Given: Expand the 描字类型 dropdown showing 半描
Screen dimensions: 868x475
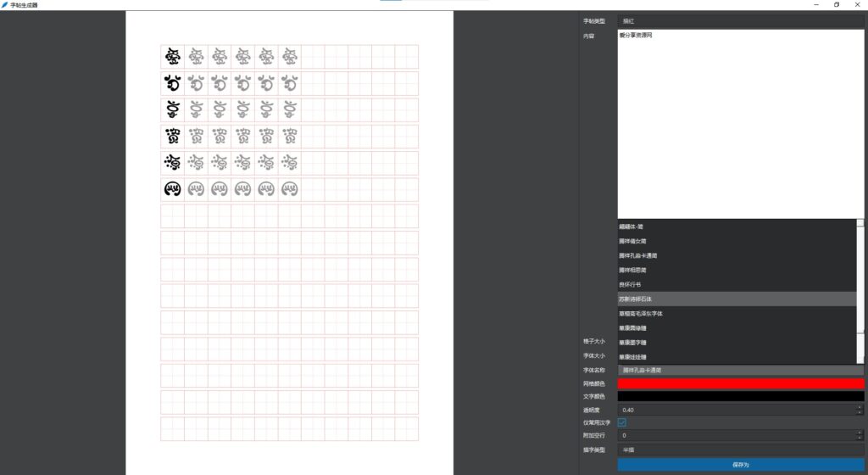Looking at the screenshot, I should pos(740,450).
